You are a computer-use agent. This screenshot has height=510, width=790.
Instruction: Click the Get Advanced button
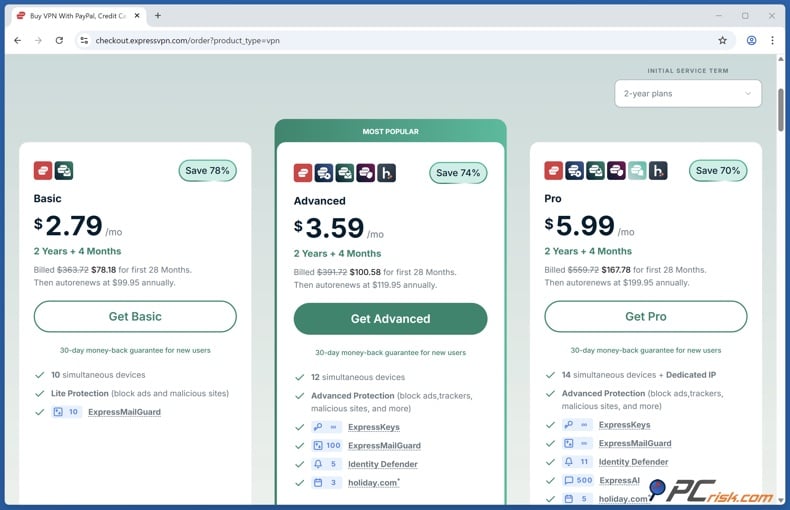coord(390,318)
